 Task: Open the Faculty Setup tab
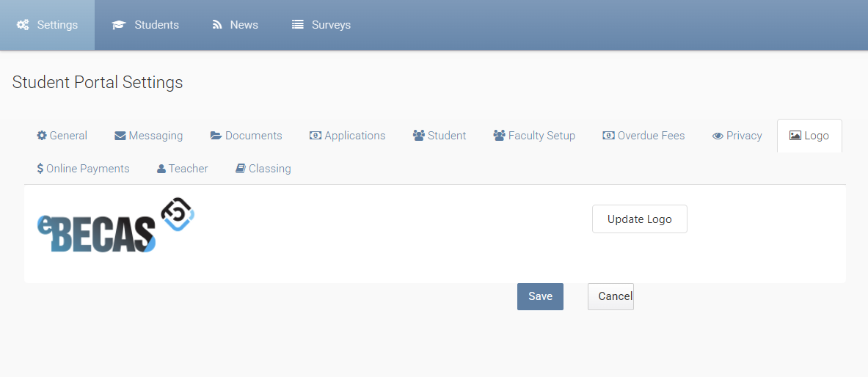[x=534, y=136]
